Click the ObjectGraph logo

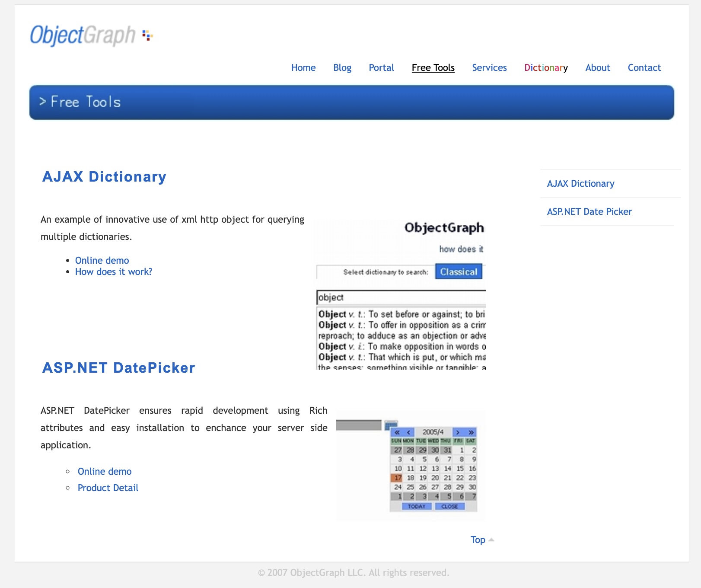[x=92, y=35]
